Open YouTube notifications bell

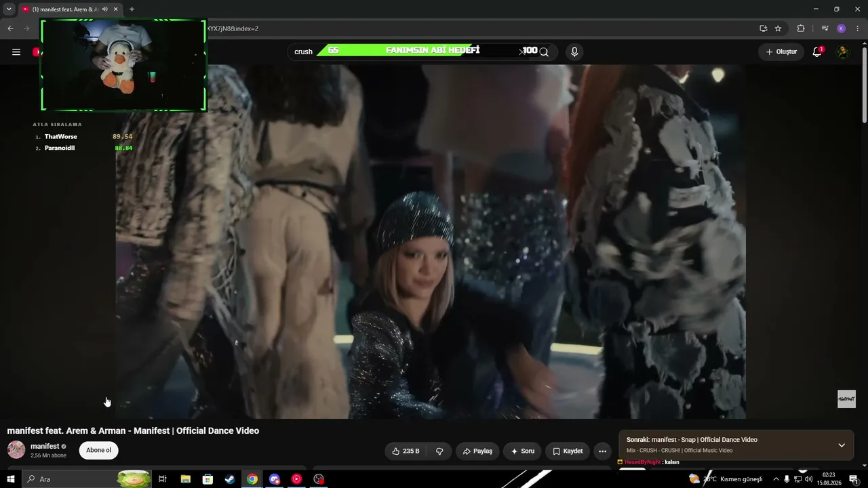[817, 52]
